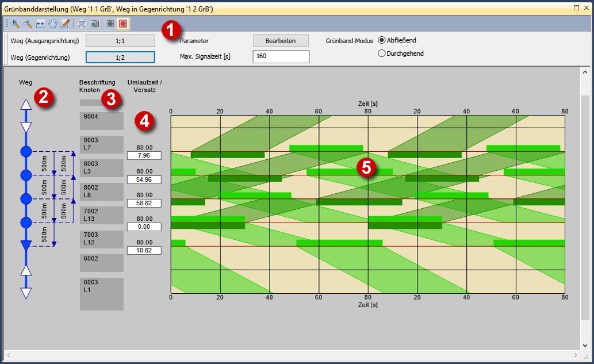594x364 pixels.
Task: Click the horizontal scrollbar right arrow
Action: click(576, 355)
